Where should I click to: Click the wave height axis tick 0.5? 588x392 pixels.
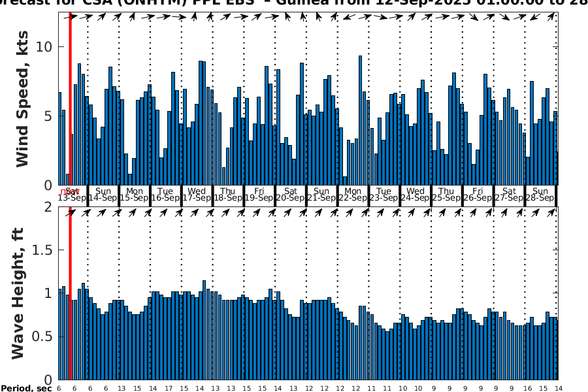42,336
